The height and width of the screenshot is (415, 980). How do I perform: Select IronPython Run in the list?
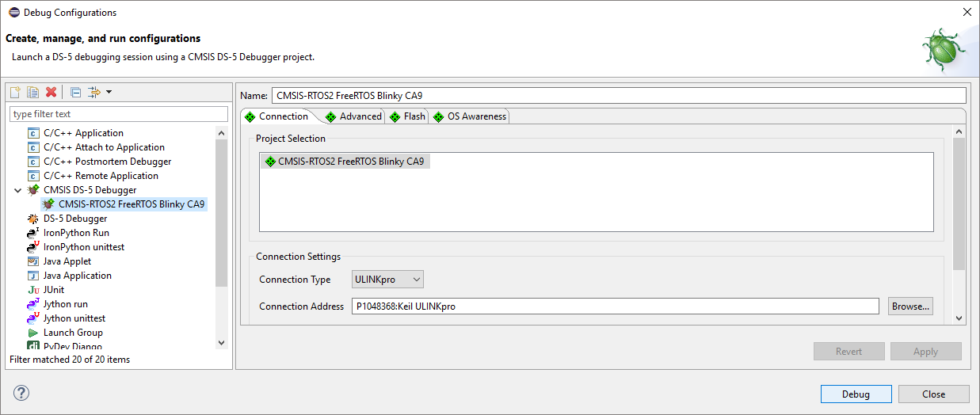coord(76,233)
